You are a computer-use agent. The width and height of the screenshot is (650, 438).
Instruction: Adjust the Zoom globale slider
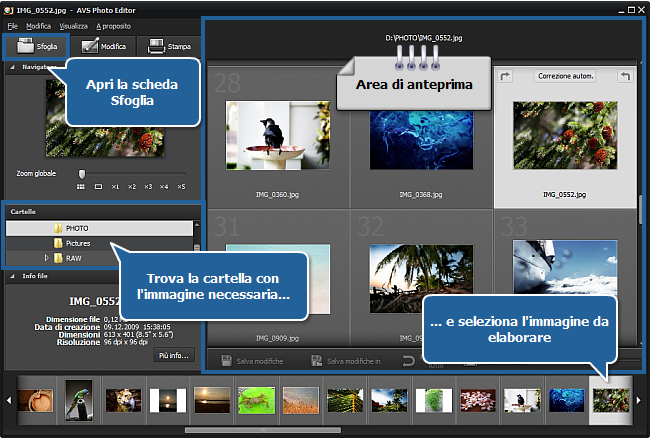[x=82, y=172]
